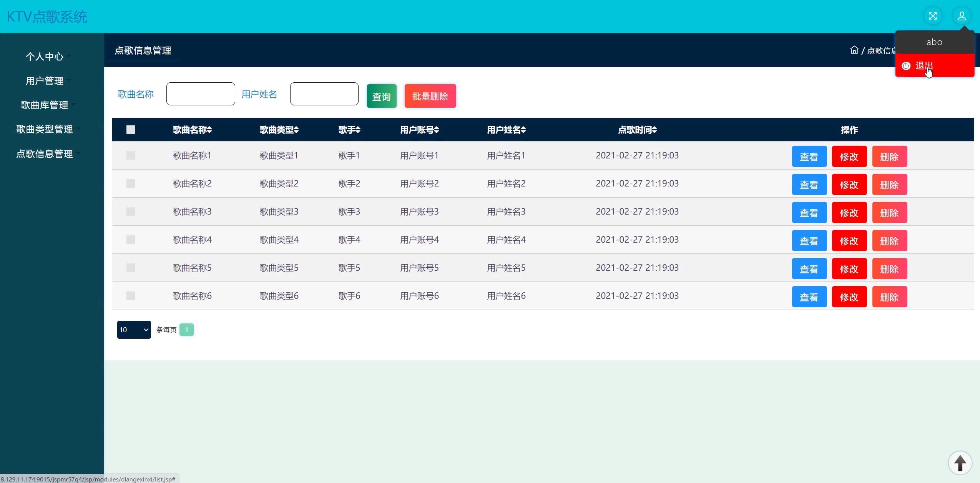Toggle fullscreen with the expand icon
Screen dimensions: 980x483
[933, 16]
